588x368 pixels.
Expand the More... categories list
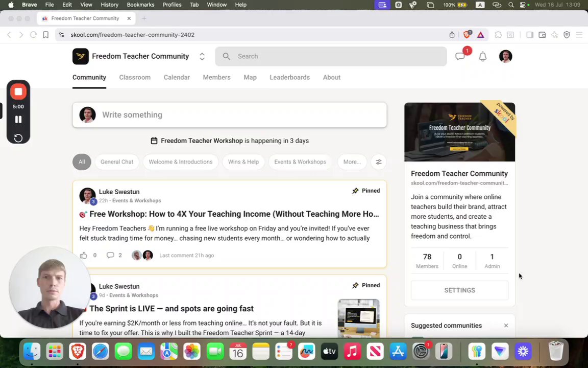[352, 162]
